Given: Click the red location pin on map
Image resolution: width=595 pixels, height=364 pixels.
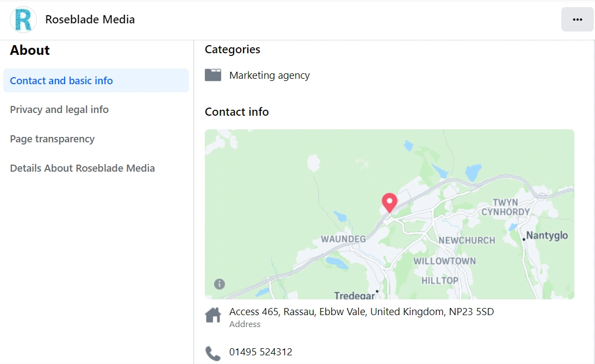Looking at the screenshot, I should (389, 202).
